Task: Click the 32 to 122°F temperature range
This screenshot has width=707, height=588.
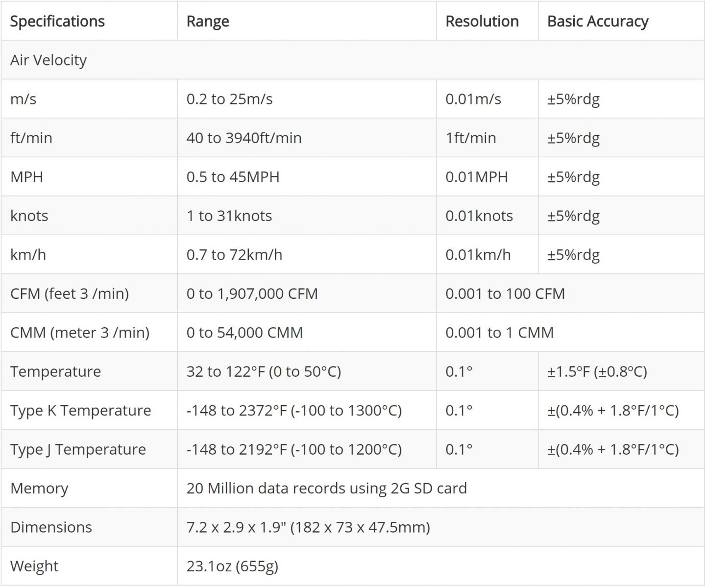Action: pyautogui.click(x=264, y=372)
